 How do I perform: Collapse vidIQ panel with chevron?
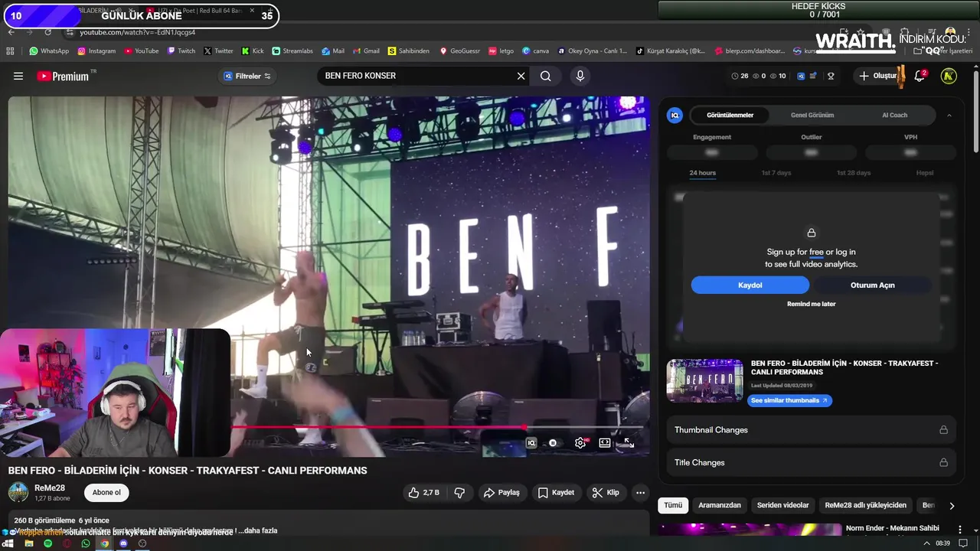pyautogui.click(x=949, y=116)
